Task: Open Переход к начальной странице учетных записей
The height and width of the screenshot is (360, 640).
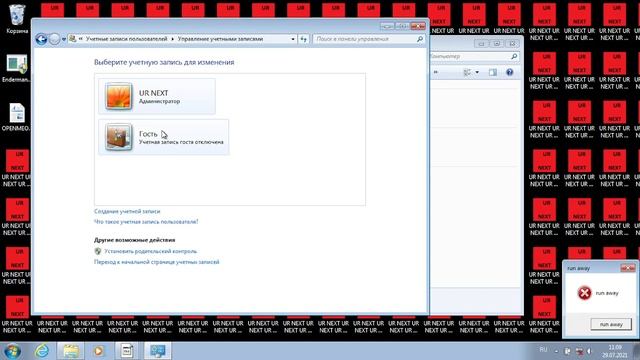Action: tap(157, 262)
